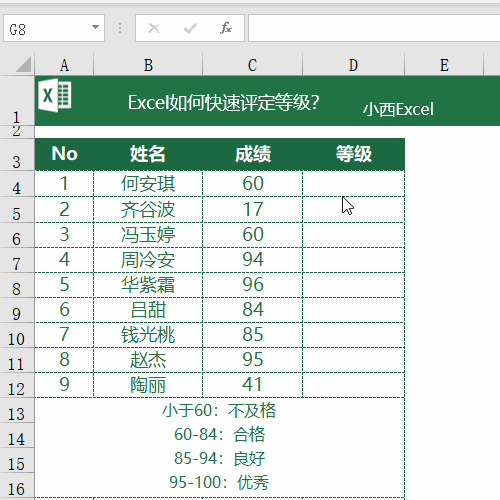Image resolution: width=500 pixels, height=500 pixels.
Task: Select column A header
Action: pyautogui.click(x=64, y=65)
